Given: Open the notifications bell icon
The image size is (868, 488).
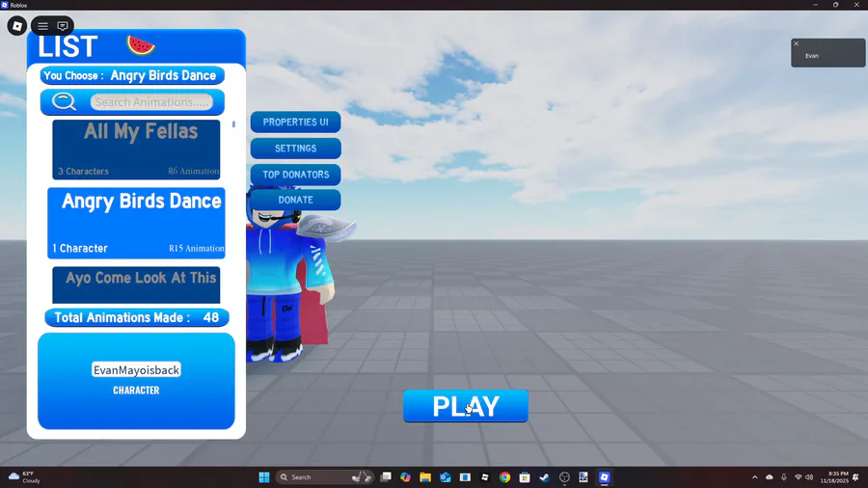Looking at the screenshot, I should coord(855,477).
